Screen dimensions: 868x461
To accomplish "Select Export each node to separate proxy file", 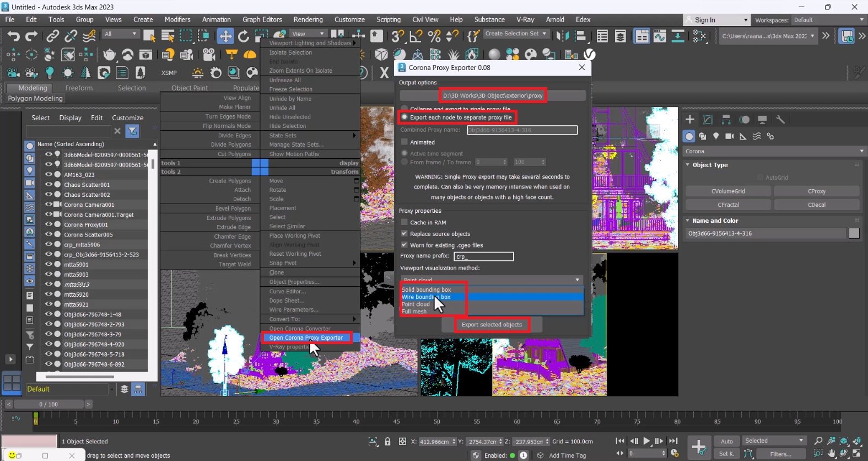I will pyautogui.click(x=405, y=117).
